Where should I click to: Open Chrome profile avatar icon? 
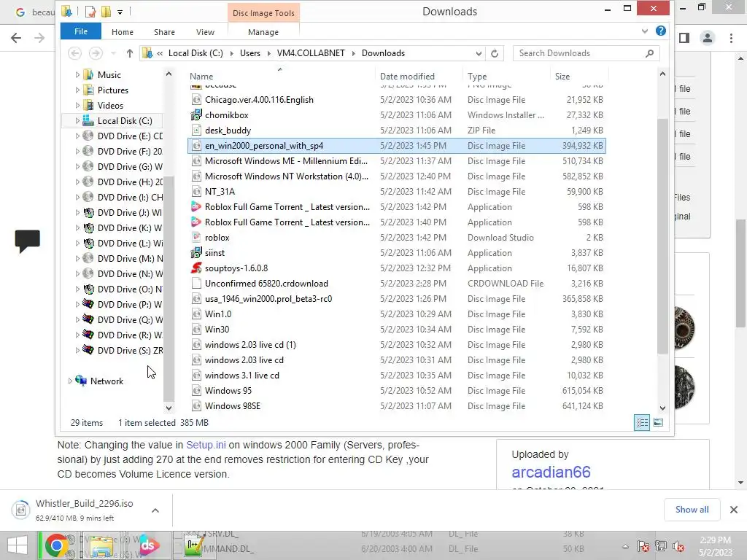(708, 38)
